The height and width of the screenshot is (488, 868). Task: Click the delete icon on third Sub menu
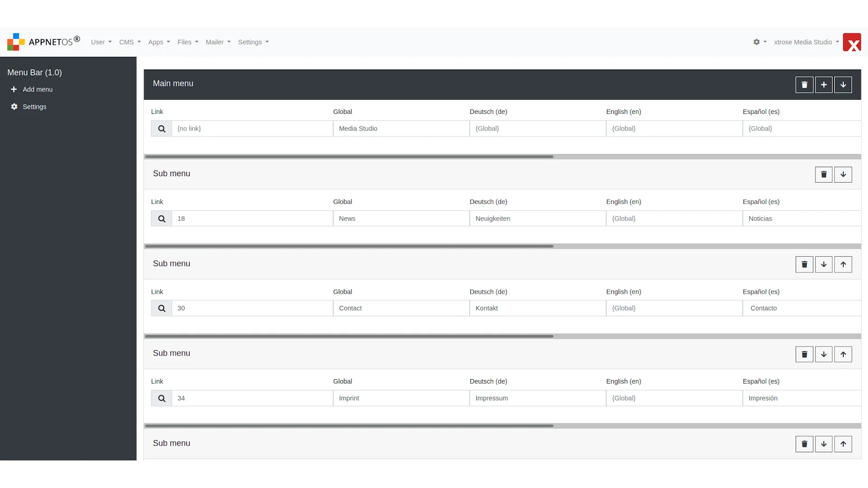[x=804, y=354]
